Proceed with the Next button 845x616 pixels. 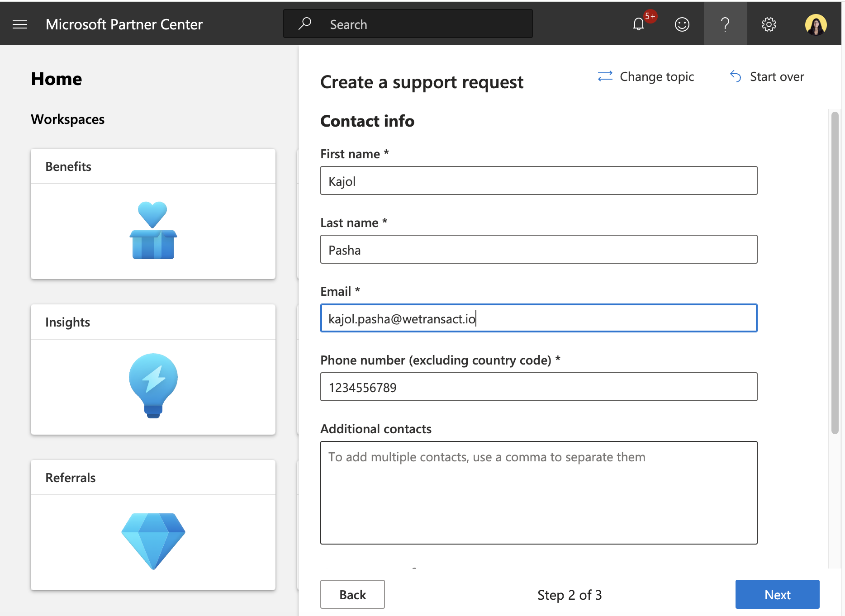[x=777, y=594]
